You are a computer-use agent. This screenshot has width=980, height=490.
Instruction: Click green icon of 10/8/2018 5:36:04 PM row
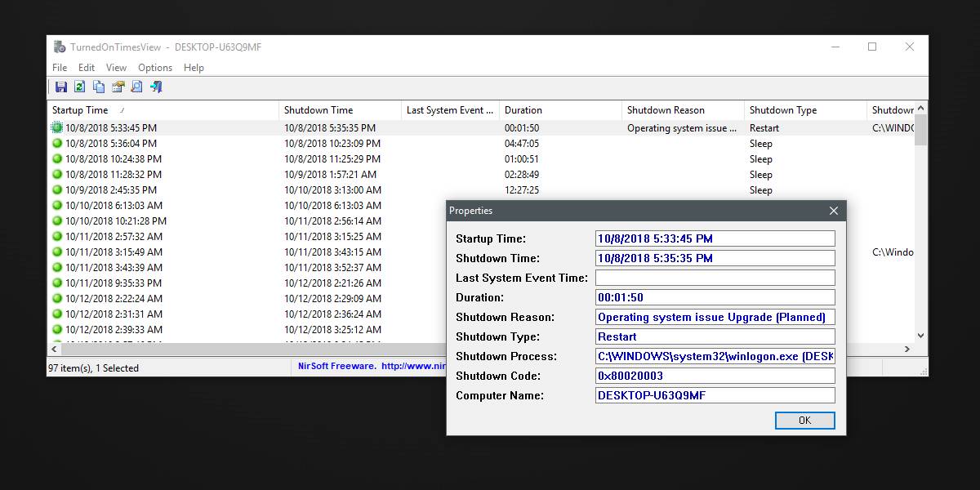pos(57,143)
